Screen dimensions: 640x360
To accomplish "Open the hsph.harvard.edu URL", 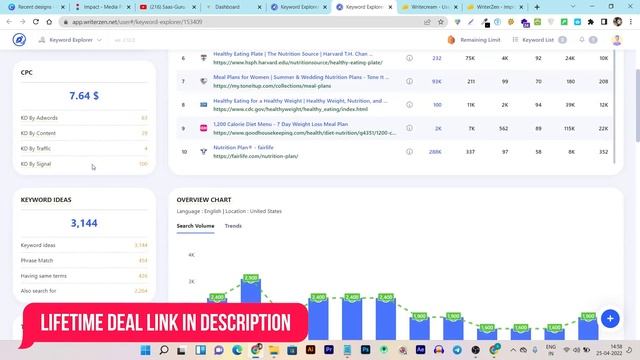I will coord(298,62).
